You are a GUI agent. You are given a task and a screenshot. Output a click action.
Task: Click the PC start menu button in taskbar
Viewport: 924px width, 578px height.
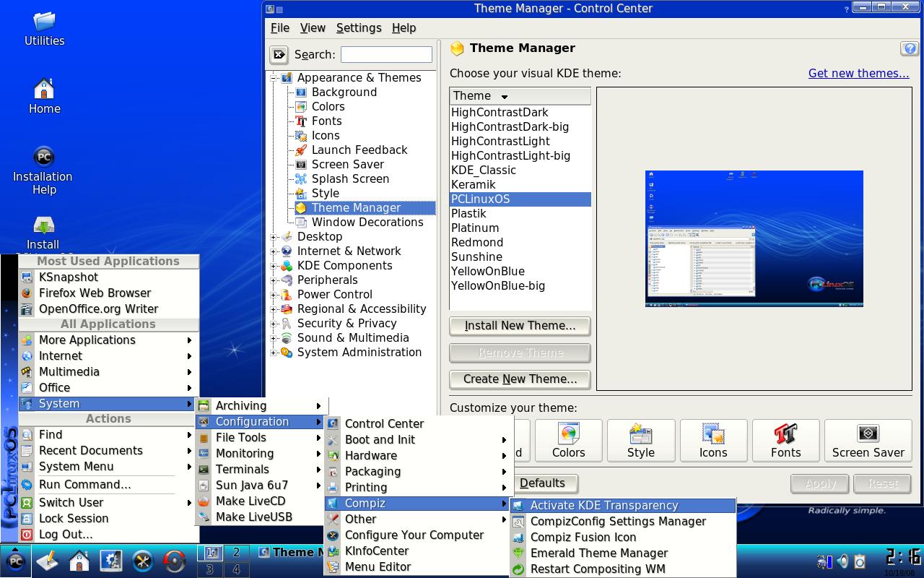point(16,561)
